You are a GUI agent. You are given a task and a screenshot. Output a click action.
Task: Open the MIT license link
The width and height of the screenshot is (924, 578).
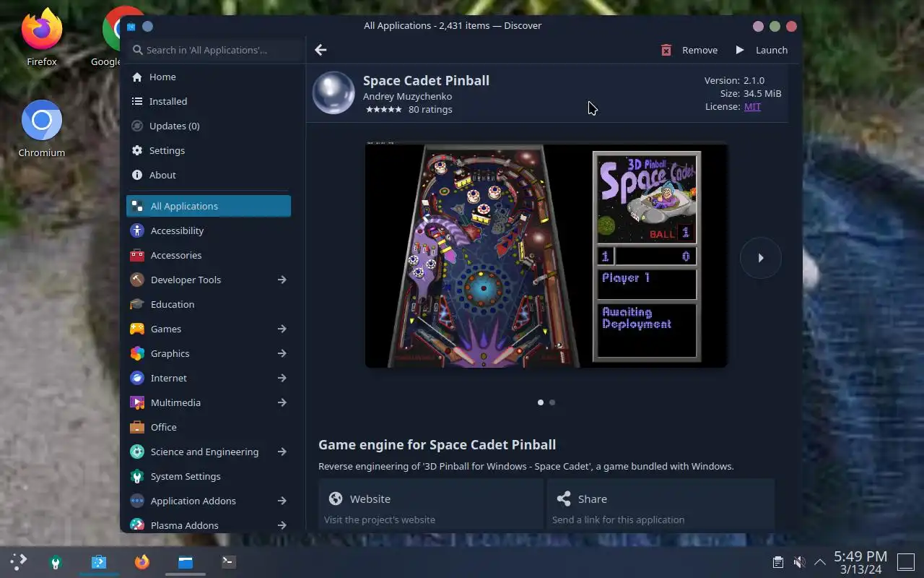click(x=752, y=106)
